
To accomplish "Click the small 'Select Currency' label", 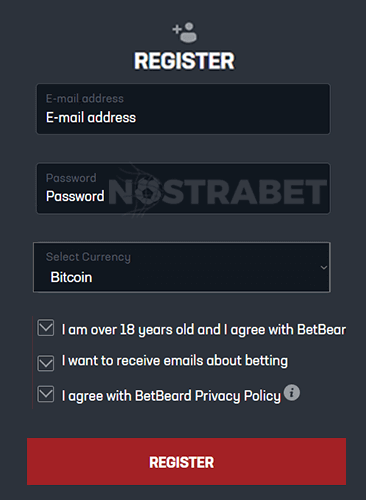I will (88, 257).
